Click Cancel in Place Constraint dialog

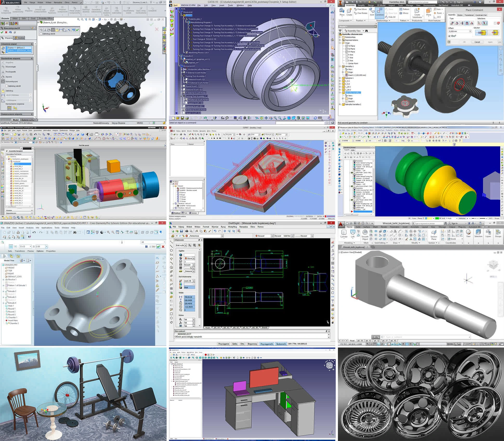pos(477,42)
